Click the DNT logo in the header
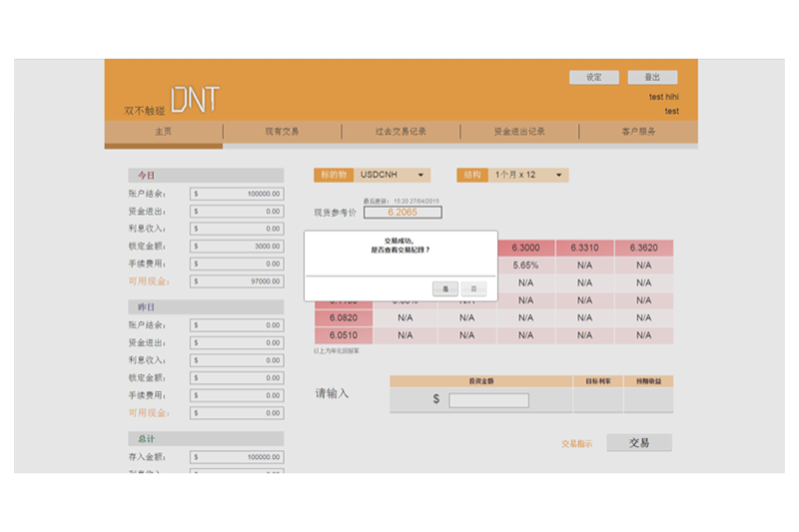Screen dimensions: 799x532 [195, 99]
